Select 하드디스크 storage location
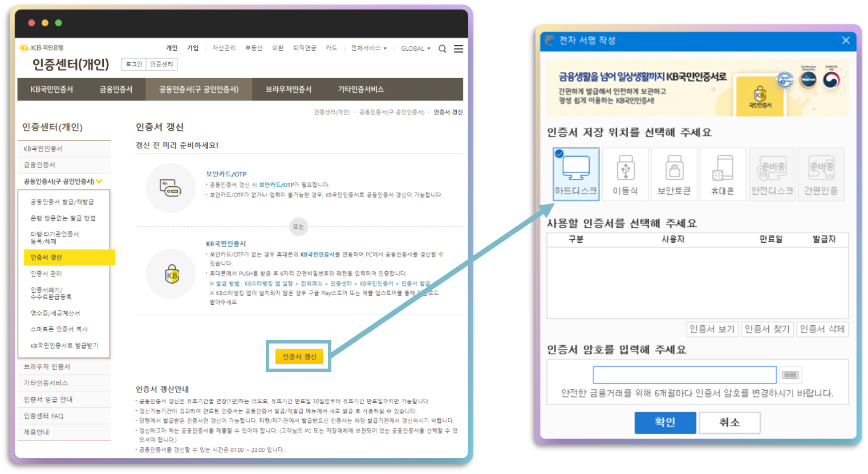 point(576,174)
